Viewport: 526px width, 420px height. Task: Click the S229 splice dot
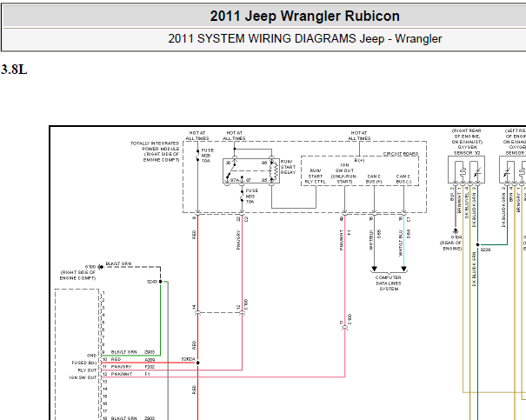[x=477, y=244]
